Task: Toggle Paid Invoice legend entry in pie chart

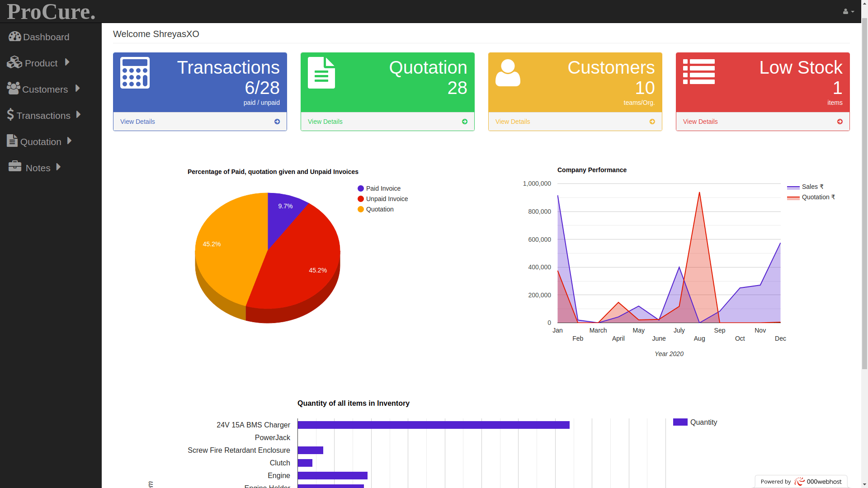Action: [x=383, y=188]
